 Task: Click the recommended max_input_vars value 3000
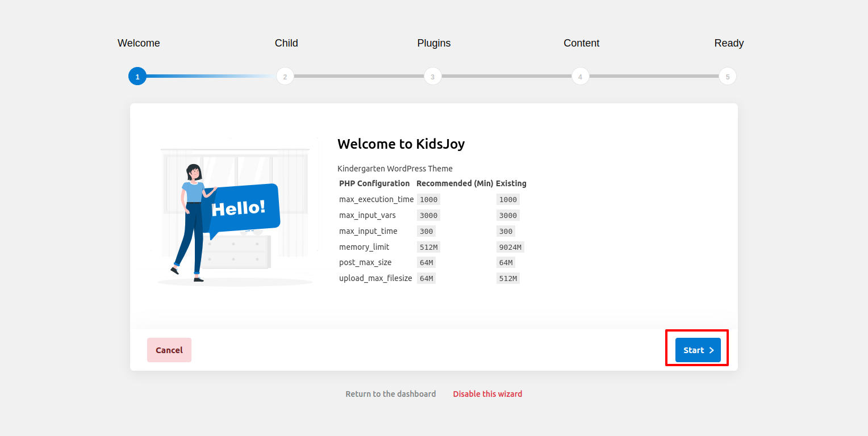(x=429, y=215)
